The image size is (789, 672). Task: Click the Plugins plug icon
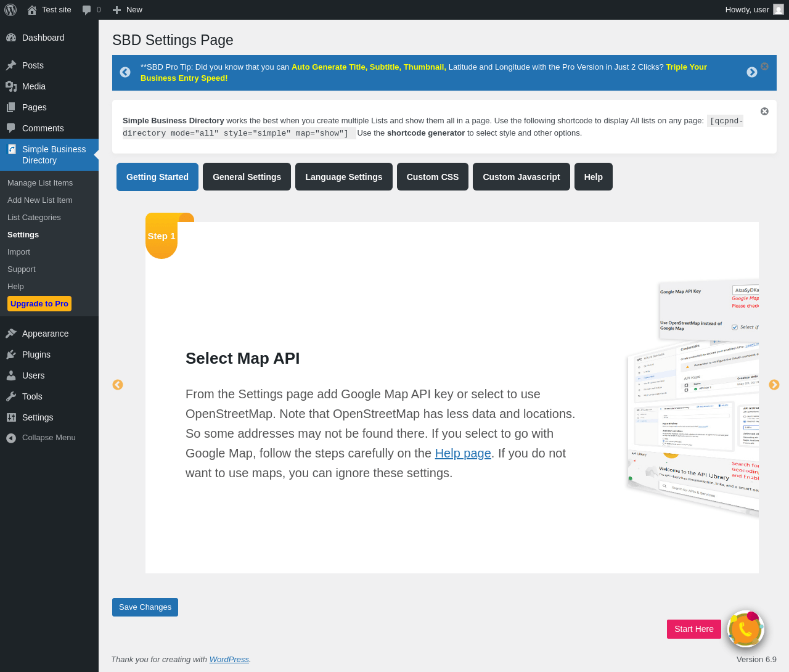pos(11,354)
